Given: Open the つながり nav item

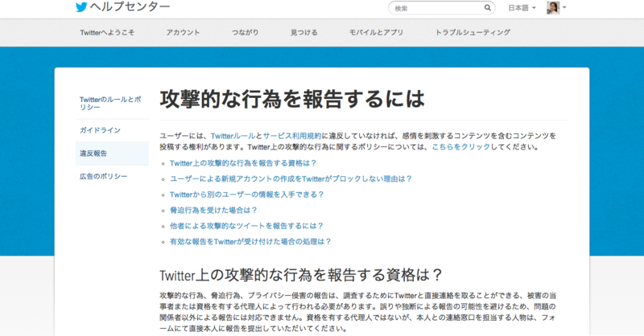Looking at the screenshot, I should coord(246,32).
